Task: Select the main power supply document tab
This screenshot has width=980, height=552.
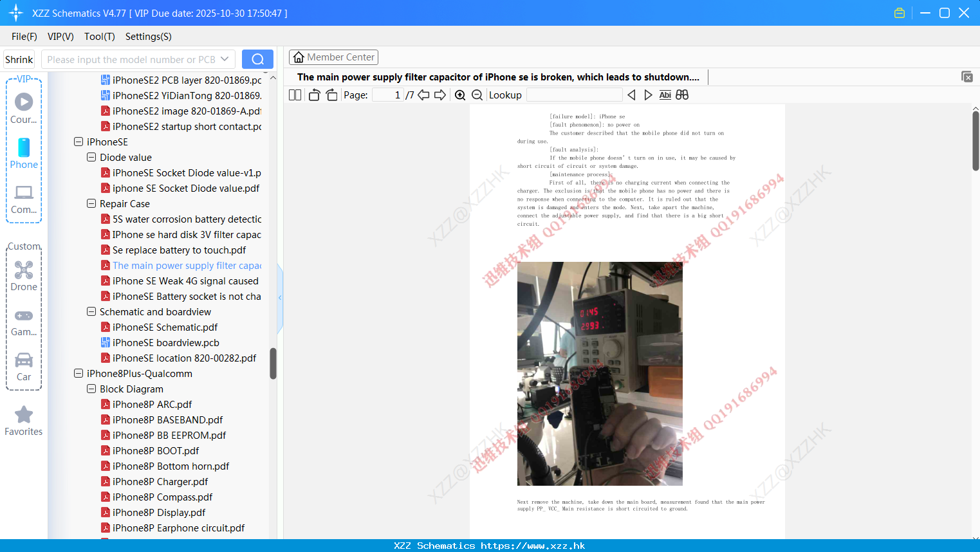Action: click(x=498, y=77)
